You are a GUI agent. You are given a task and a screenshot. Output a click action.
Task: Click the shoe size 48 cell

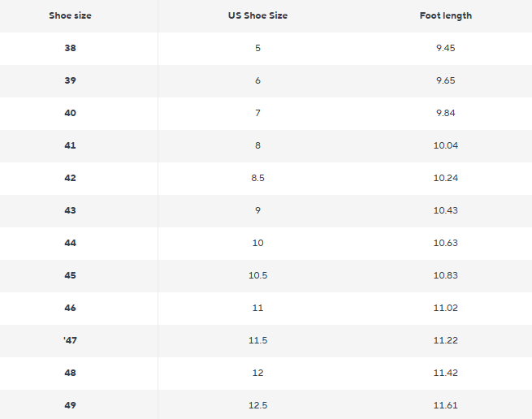[70, 373]
